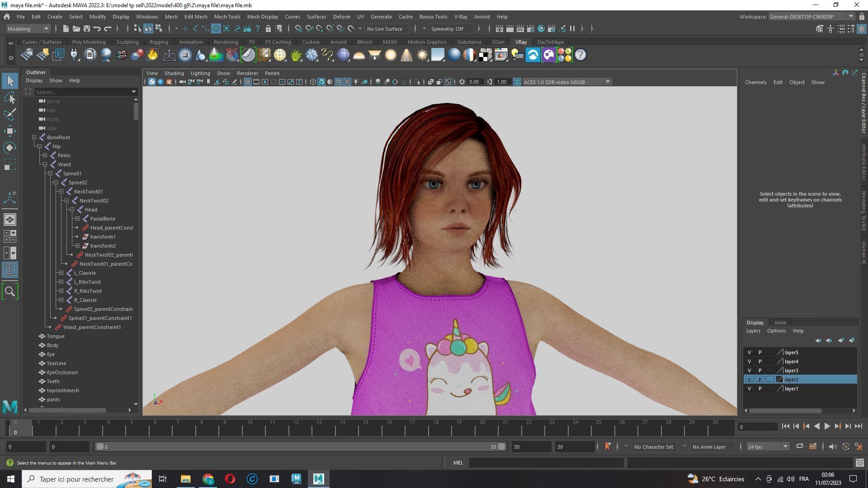Toggle visibility V of layer5
Viewport: 868px width, 488px height.
click(x=749, y=352)
